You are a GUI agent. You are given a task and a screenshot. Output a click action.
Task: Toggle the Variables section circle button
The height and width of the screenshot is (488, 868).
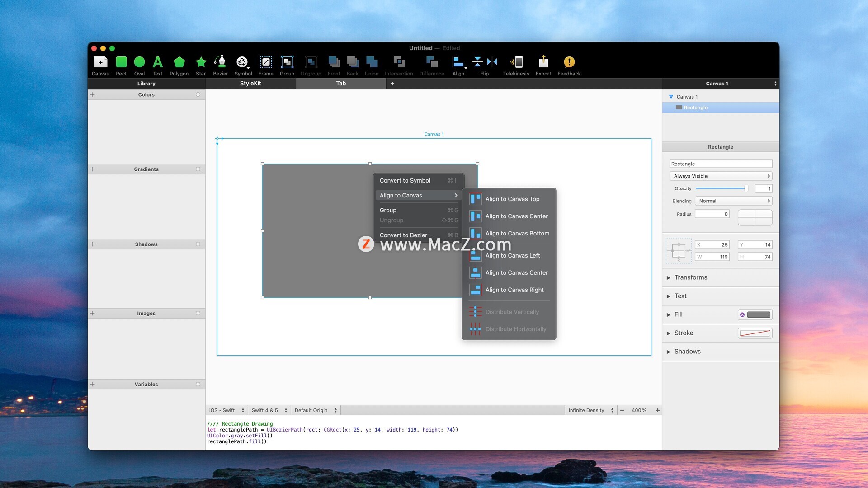[x=198, y=384]
